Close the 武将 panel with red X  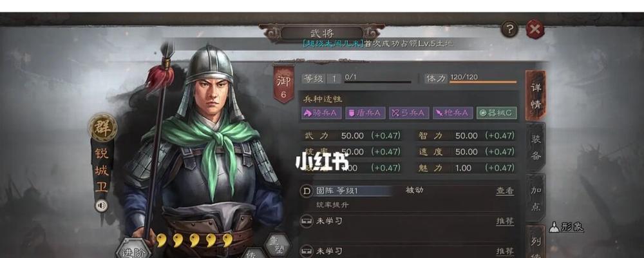(535, 29)
